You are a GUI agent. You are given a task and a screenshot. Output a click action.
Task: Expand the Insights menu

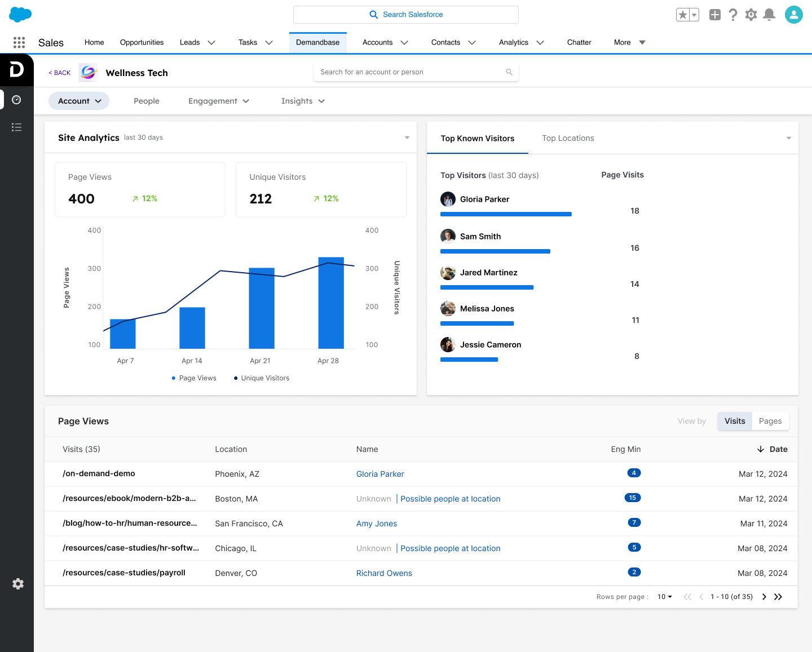pos(303,101)
